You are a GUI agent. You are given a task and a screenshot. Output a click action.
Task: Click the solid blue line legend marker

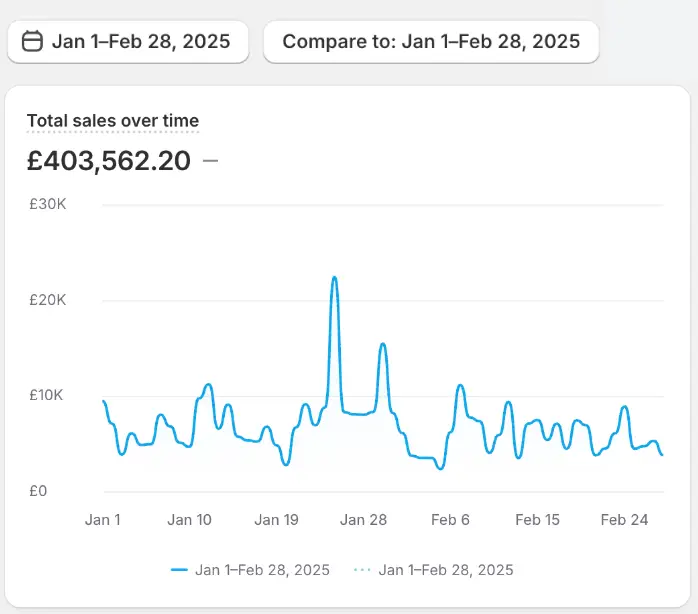click(x=180, y=570)
